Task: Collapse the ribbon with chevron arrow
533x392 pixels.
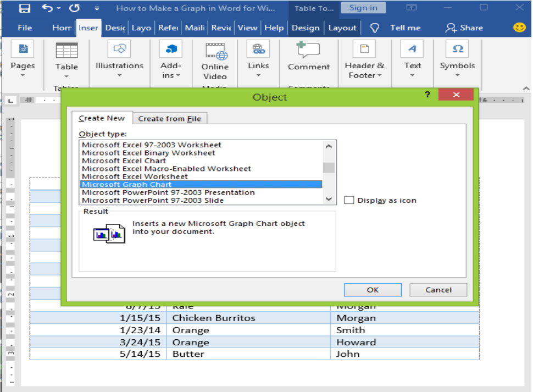Action: pos(526,89)
